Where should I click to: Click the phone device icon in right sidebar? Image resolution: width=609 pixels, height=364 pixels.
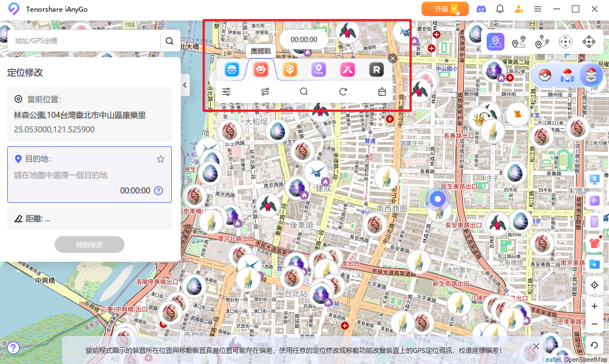point(594,222)
